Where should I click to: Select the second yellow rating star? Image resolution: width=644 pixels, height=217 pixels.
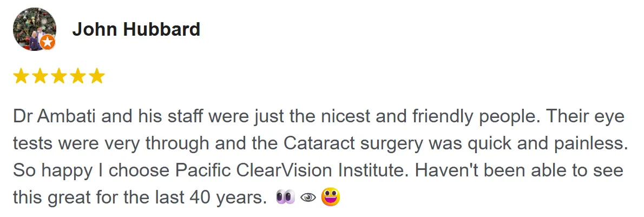tap(40, 76)
